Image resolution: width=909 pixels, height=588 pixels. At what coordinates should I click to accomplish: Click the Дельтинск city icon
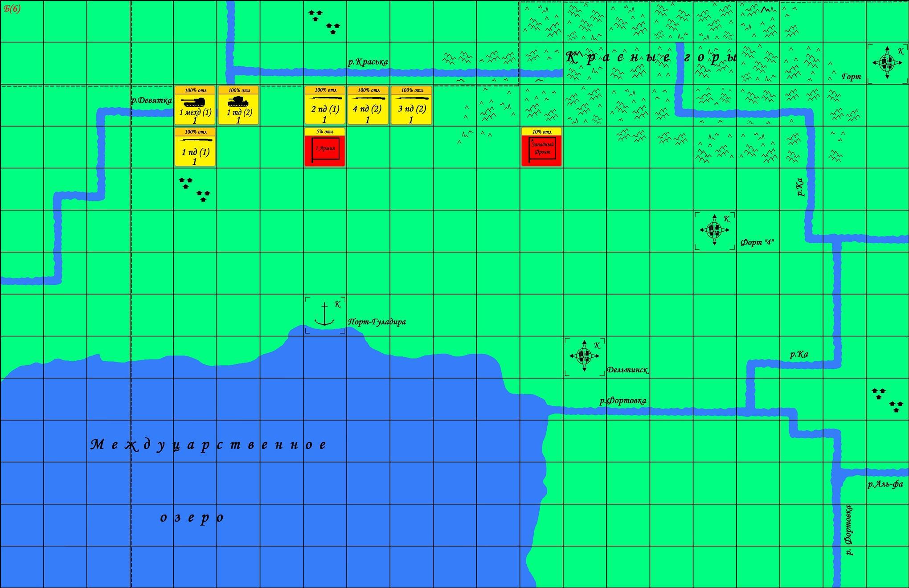(585, 355)
